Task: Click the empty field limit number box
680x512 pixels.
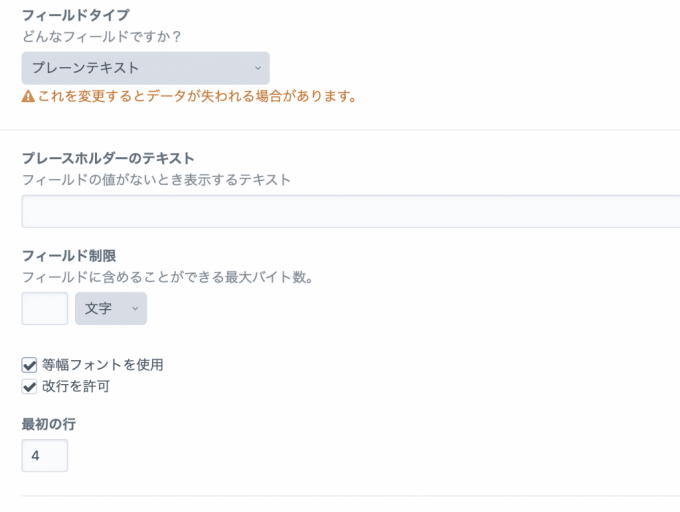Action: pos(45,309)
